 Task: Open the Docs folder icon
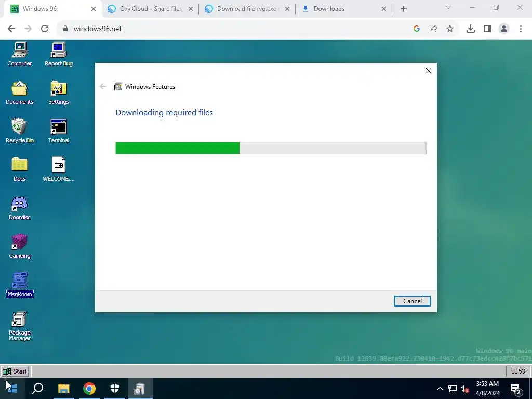pos(19,169)
